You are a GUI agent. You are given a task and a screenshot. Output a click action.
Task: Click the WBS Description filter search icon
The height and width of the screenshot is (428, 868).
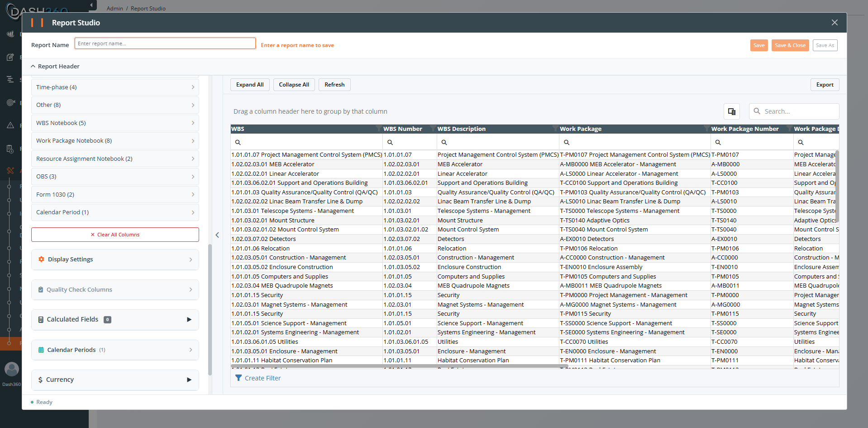tap(444, 142)
